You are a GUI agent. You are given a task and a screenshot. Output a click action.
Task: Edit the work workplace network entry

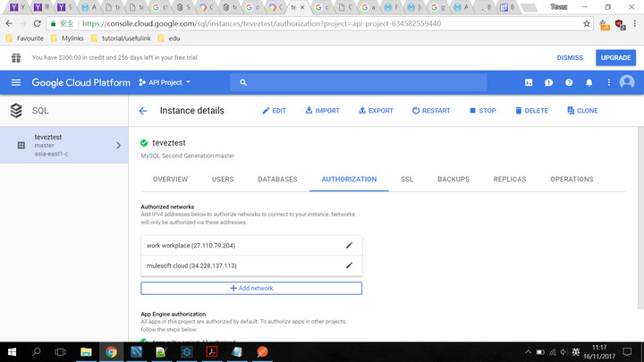click(x=350, y=245)
